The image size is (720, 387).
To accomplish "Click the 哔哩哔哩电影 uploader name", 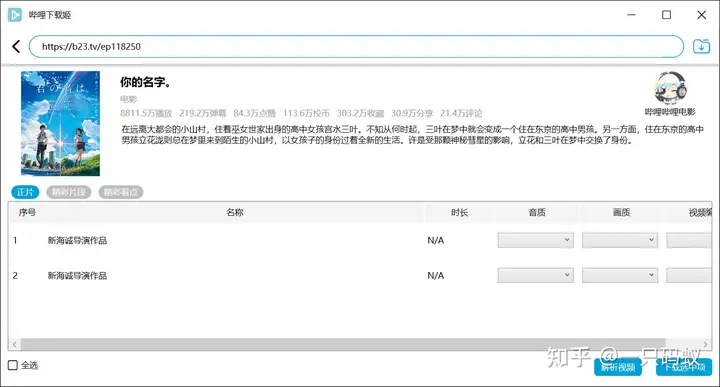I will (670, 112).
